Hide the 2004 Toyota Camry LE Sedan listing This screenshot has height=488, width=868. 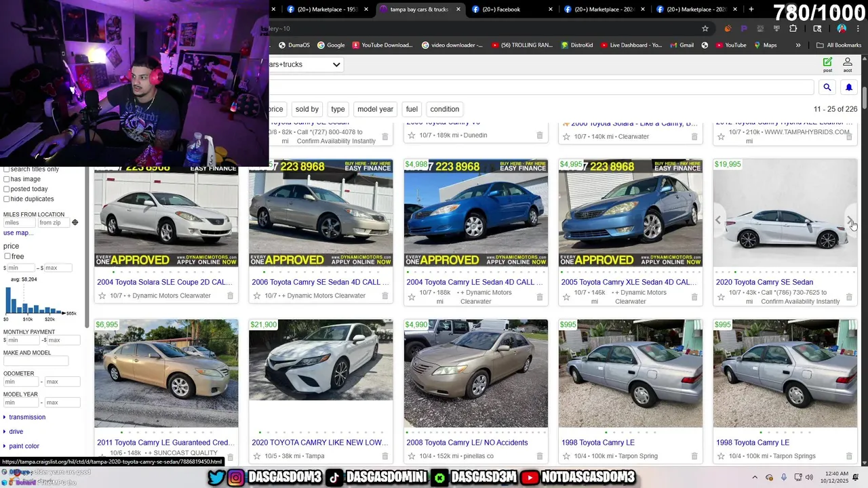(539, 297)
